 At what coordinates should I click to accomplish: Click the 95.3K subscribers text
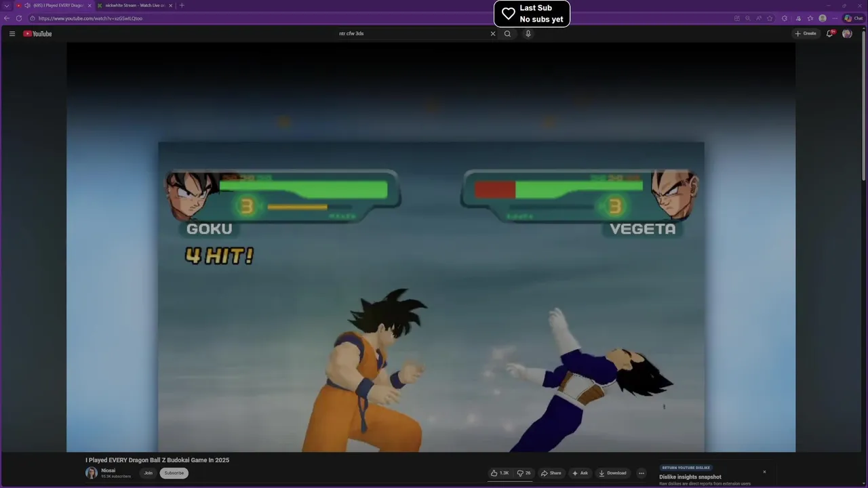(x=116, y=476)
